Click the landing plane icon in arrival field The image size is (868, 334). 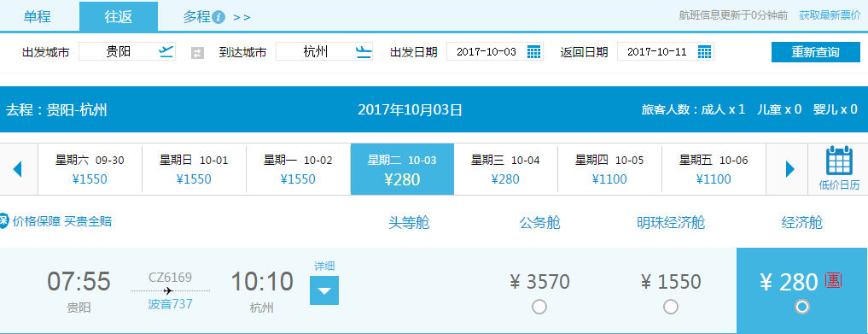point(363,52)
